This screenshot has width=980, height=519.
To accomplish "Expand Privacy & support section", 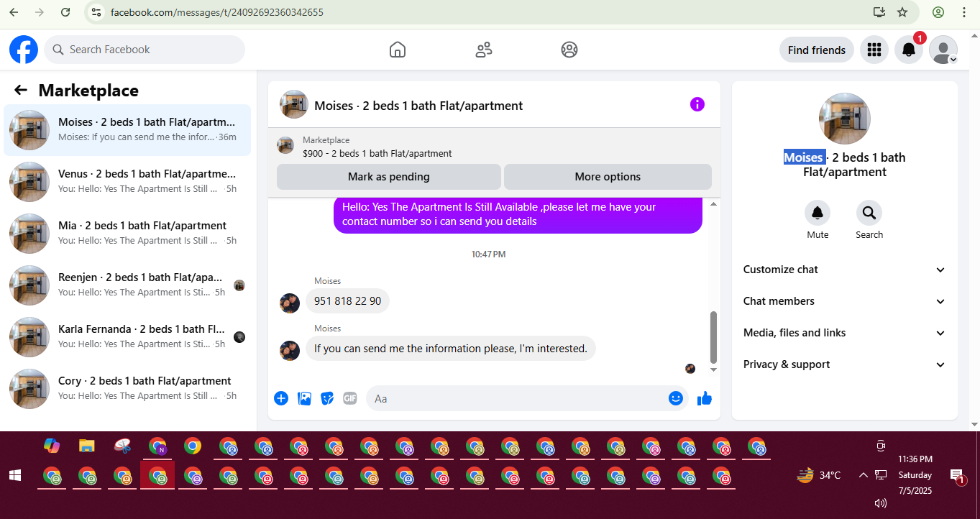I will tap(845, 364).
